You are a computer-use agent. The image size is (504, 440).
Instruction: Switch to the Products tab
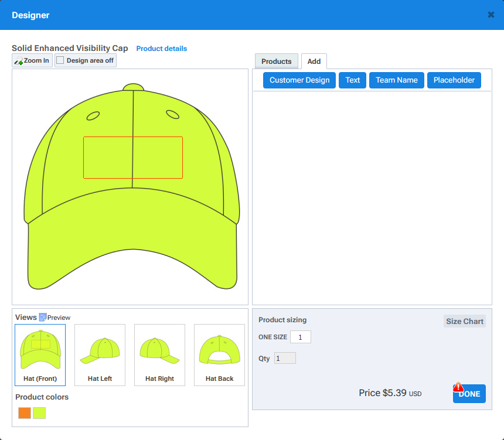pos(276,62)
